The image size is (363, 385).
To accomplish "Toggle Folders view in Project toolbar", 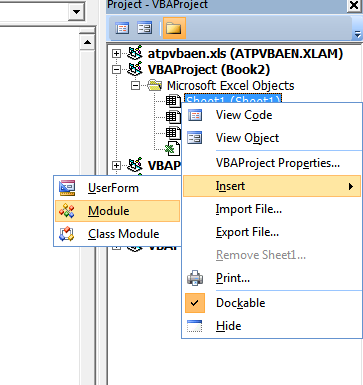I will point(174,28).
